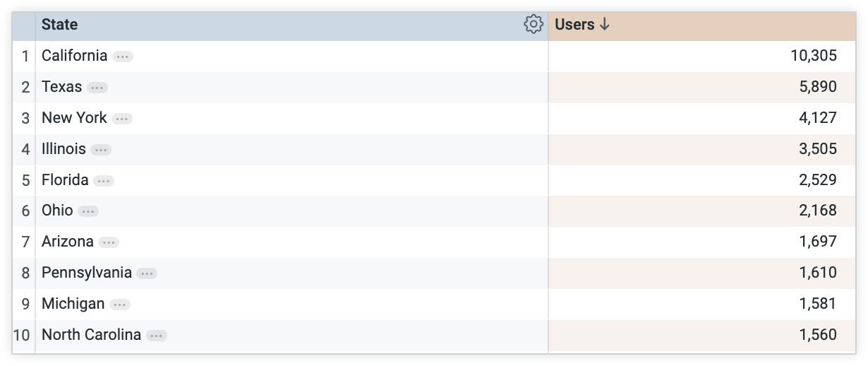The image size is (868, 366).
Task: Select the Texas users value 5,890
Action: click(817, 87)
